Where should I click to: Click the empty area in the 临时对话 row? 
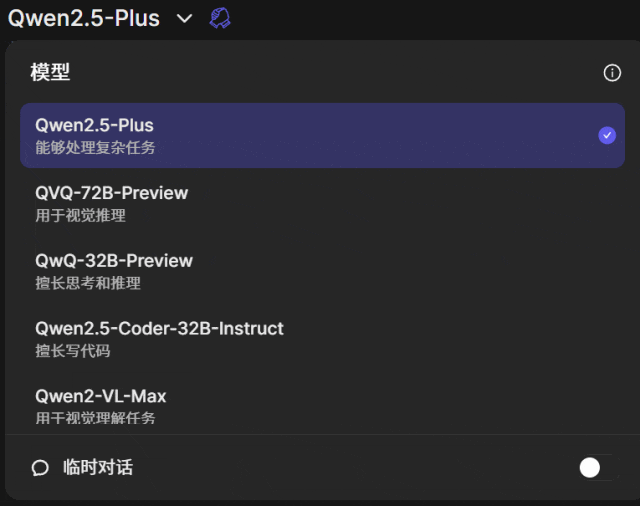(x=350, y=467)
